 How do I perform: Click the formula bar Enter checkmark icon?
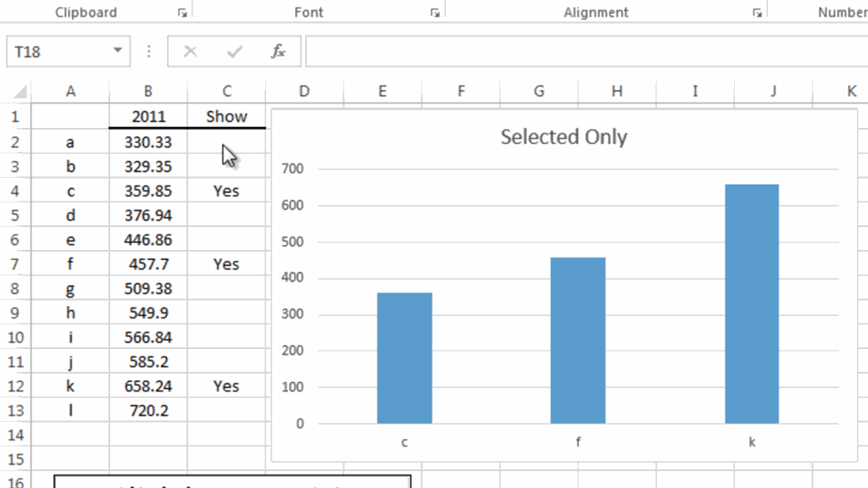[x=235, y=52]
